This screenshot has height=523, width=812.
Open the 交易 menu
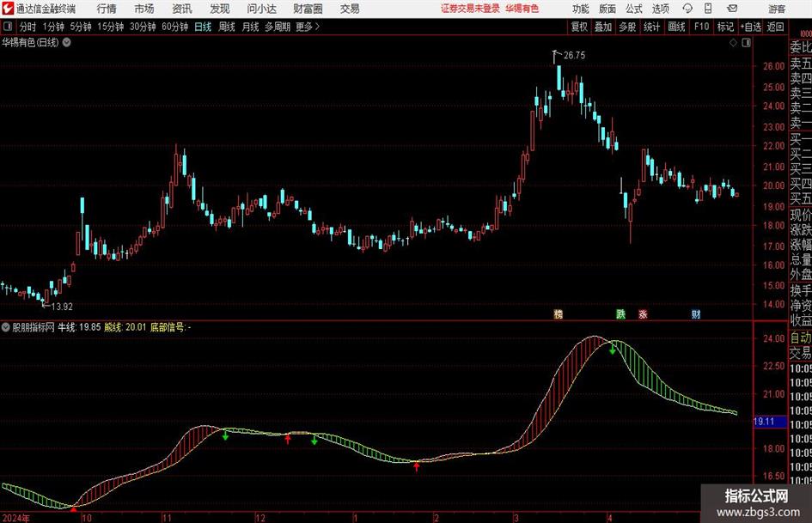point(350,9)
